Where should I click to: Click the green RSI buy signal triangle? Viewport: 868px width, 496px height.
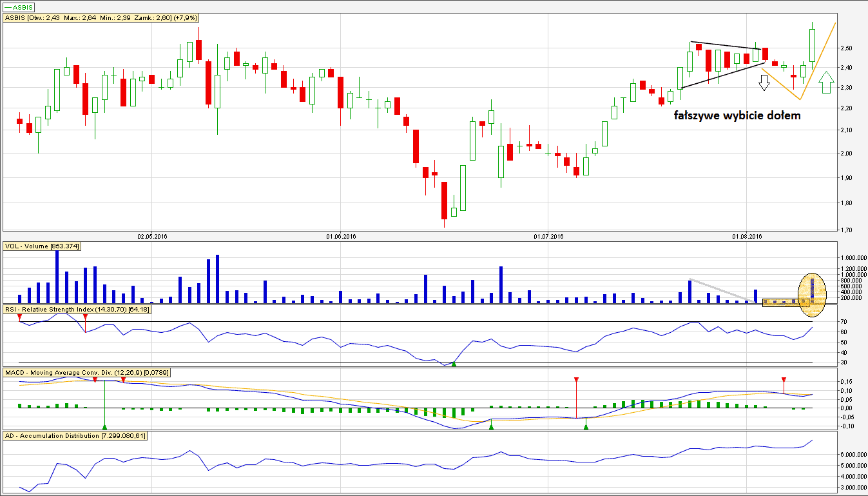click(x=454, y=364)
